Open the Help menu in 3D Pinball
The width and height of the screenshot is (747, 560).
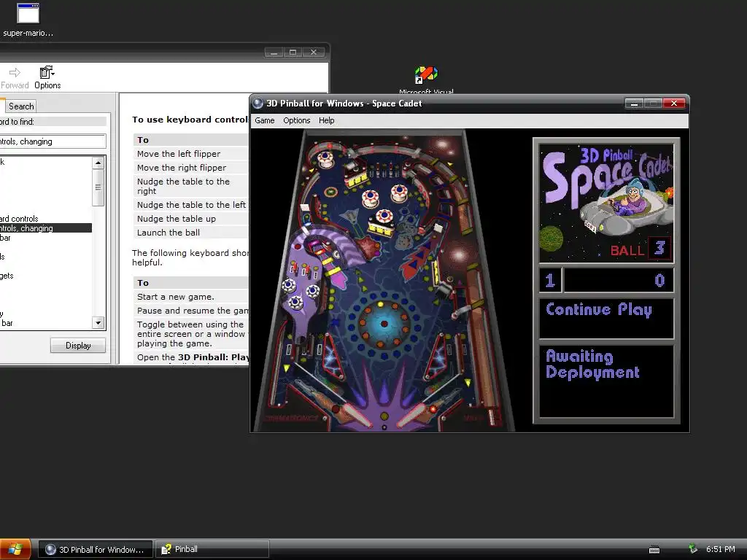[326, 120]
